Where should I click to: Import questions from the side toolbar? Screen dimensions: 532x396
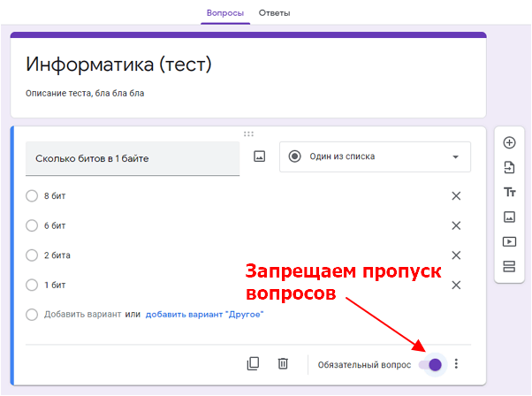click(x=509, y=167)
